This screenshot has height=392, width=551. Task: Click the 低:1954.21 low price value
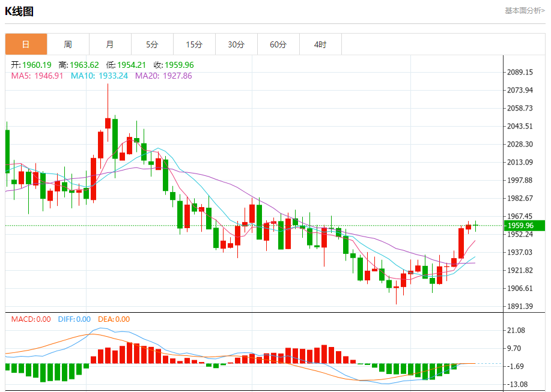(x=126, y=65)
